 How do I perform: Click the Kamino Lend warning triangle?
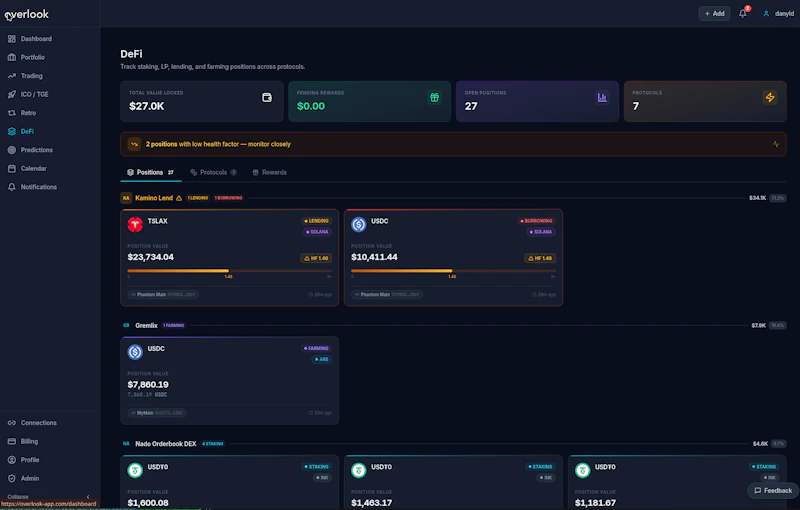tap(179, 198)
